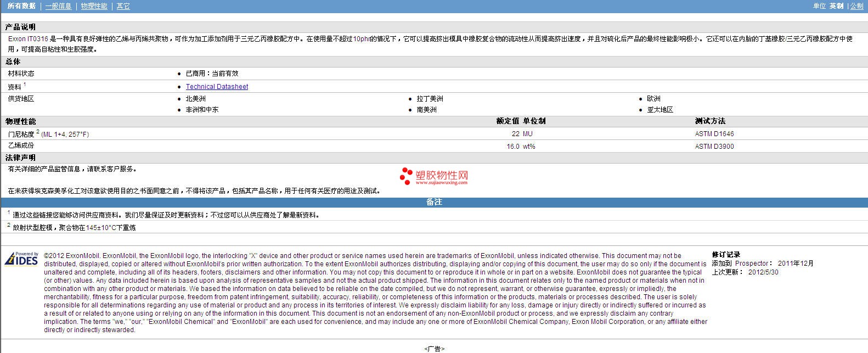Select the ethylene content value 16.0
This screenshot has height=353, width=868.
coord(513,147)
